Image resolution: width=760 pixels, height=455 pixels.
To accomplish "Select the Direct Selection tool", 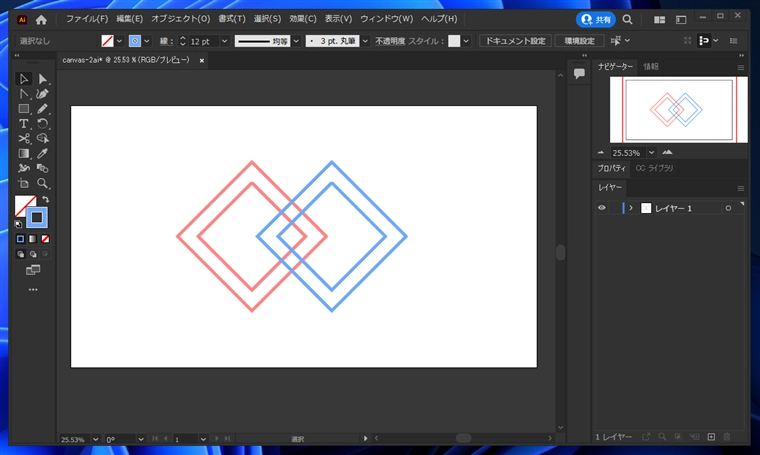I will click(43, 78).
